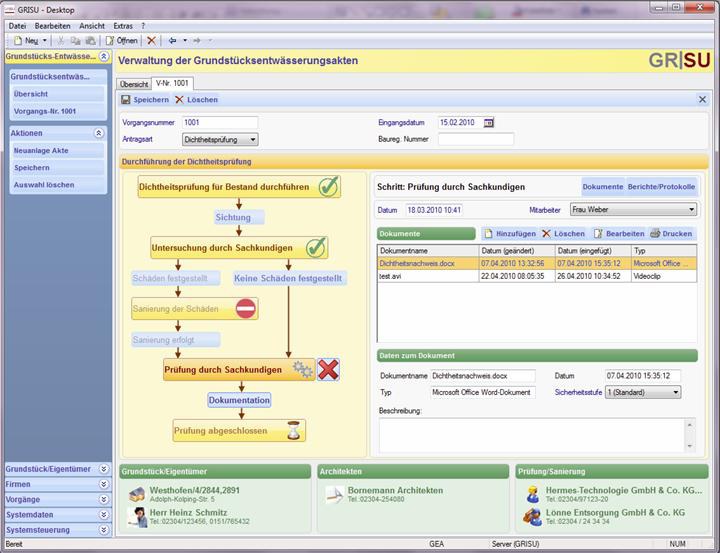Click the Baureg. Nummer input field

coord(476,140)
